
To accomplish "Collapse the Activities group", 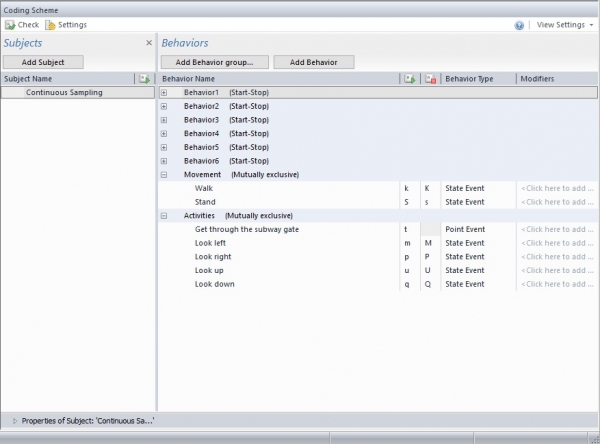I will point(164,216).
